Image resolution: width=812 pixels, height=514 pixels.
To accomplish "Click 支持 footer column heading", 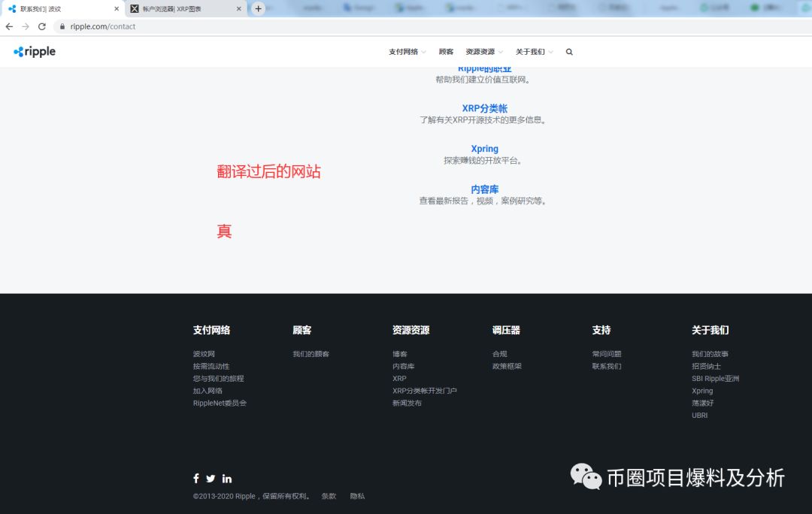I will coord(601,330).
